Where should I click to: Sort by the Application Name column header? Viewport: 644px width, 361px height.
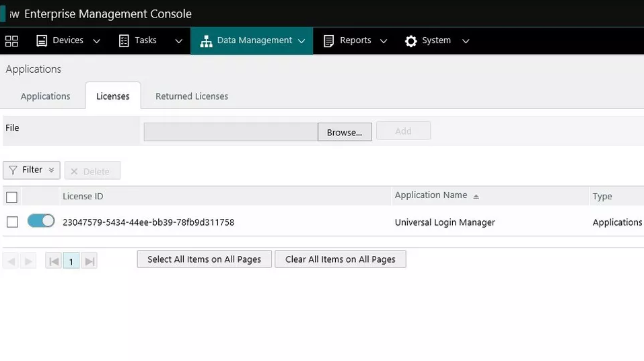pos(431,195)
